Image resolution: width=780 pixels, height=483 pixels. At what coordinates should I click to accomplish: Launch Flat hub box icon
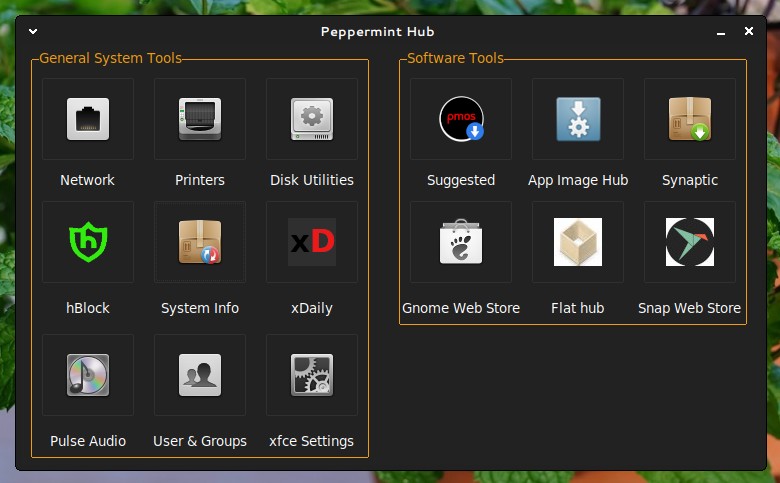point(578,242)
